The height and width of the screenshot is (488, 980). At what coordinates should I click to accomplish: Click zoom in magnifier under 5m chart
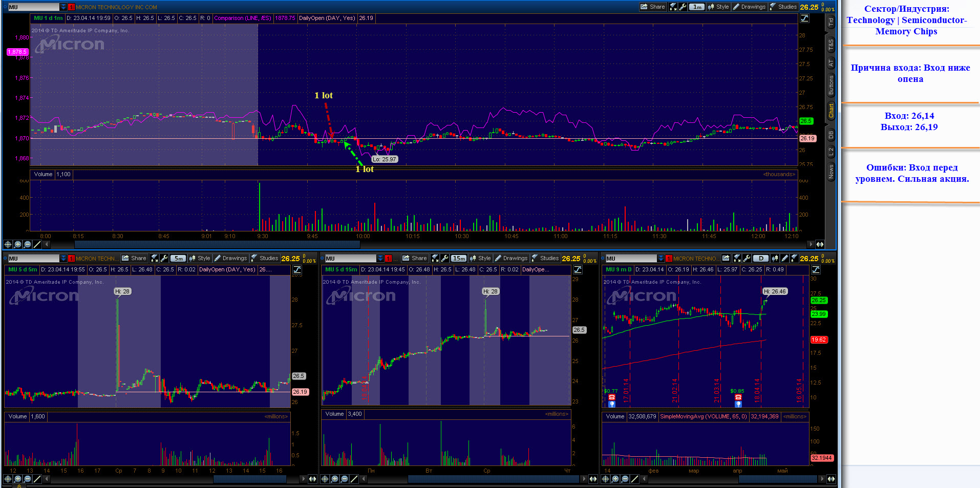(x=17, y=479)
